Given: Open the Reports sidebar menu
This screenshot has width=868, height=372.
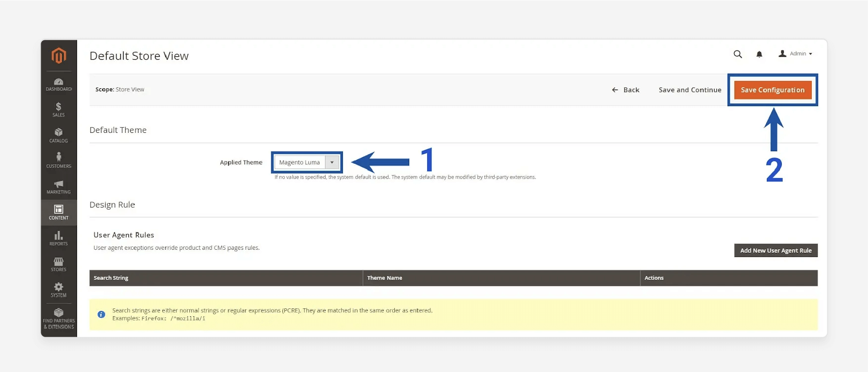Looking at the screenshot, I should (x=59, y=238).
